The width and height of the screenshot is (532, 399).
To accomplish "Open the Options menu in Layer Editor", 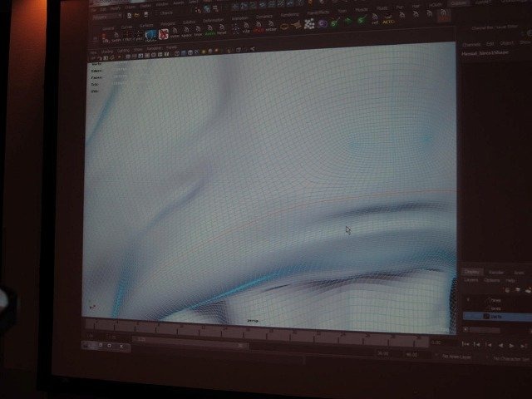I will [x=491, y=280].
